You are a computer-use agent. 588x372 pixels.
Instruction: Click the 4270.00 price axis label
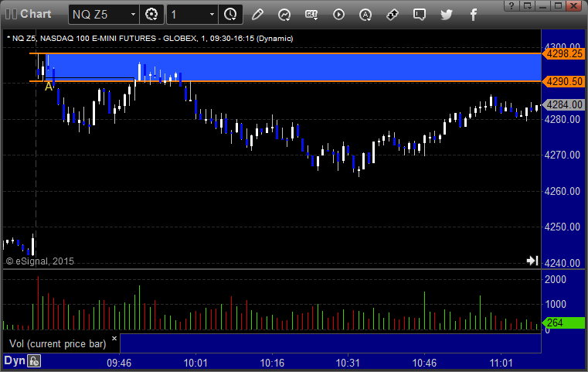tap(563, 155)
